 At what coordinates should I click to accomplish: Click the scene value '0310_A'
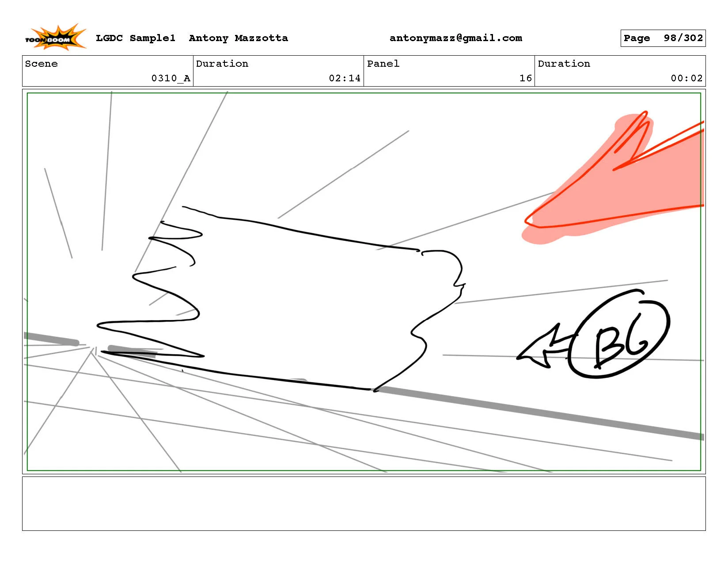171,78
